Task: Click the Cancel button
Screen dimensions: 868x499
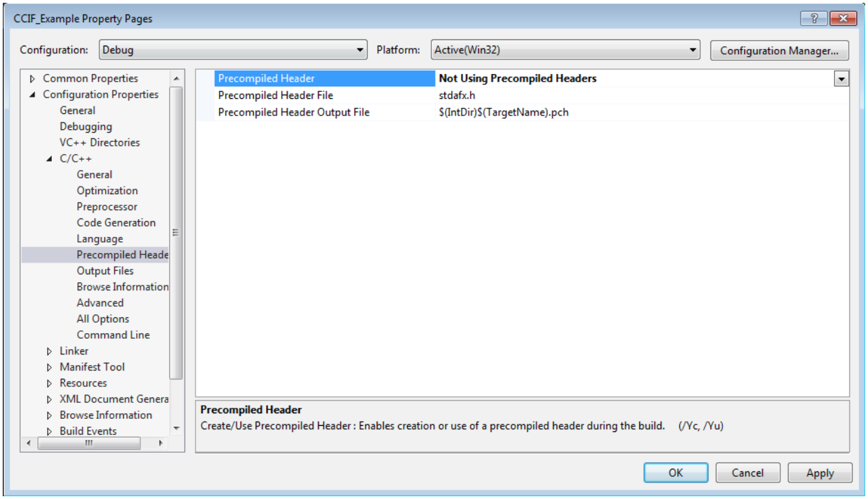Action: click(748, 473)
